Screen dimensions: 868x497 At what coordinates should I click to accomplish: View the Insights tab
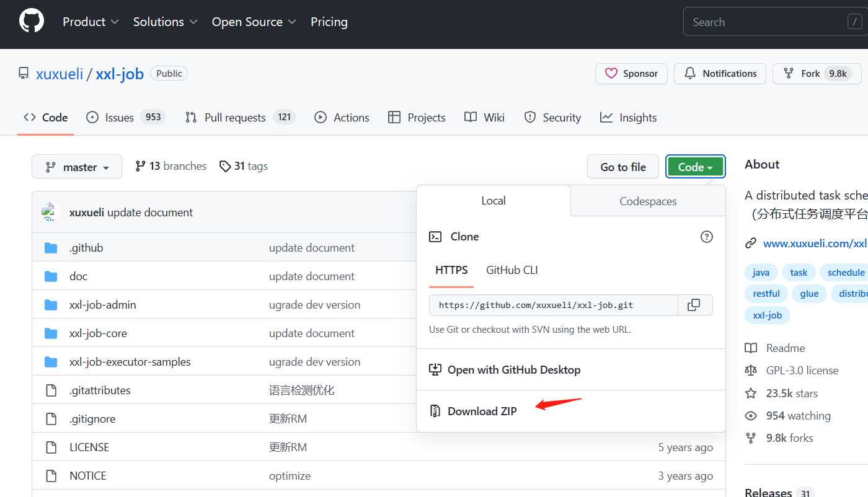point(629,118)
